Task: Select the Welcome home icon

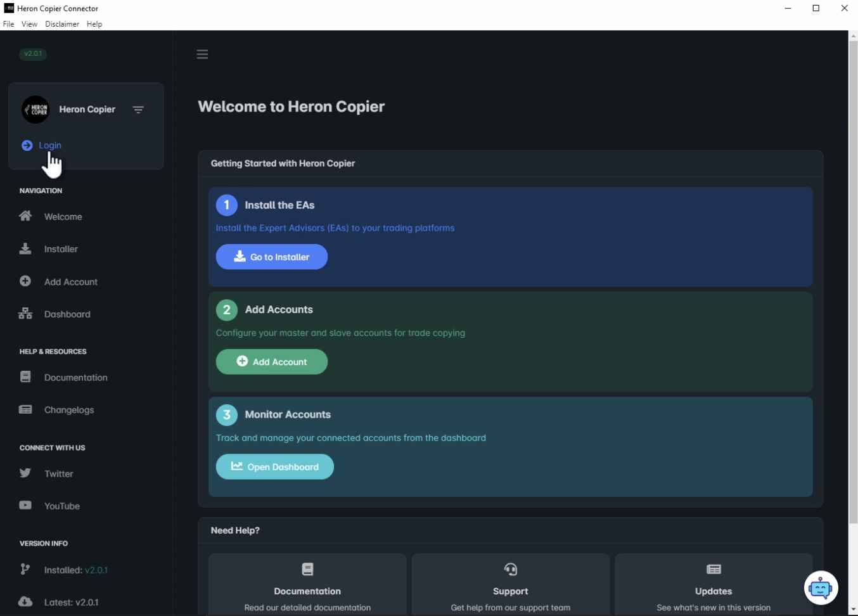Action: click(25, 216)
